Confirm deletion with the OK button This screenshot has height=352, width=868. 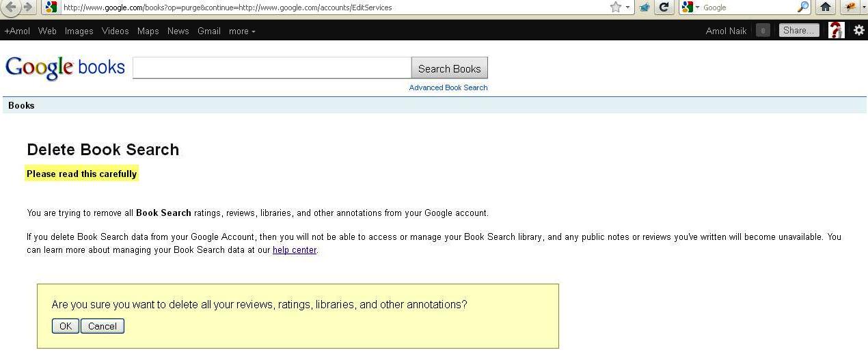coord(66,326)
